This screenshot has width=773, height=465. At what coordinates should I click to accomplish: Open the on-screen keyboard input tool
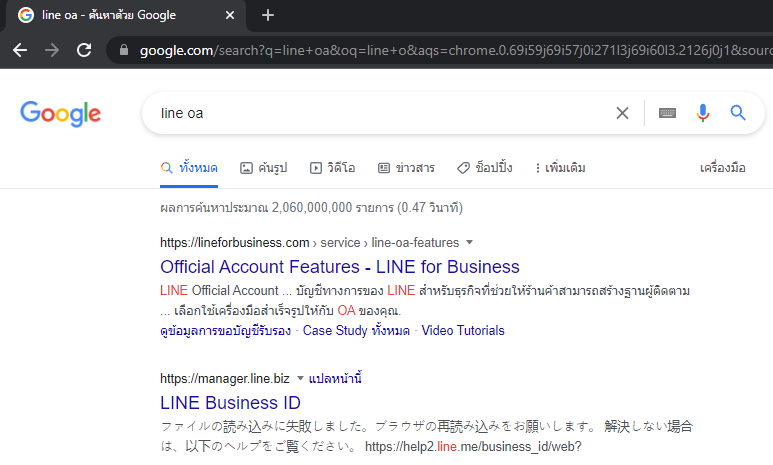point(667,113)
